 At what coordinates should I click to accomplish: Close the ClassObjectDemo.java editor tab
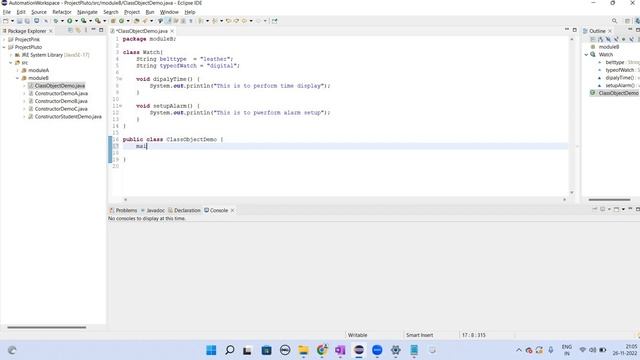[x=172, y=31]
